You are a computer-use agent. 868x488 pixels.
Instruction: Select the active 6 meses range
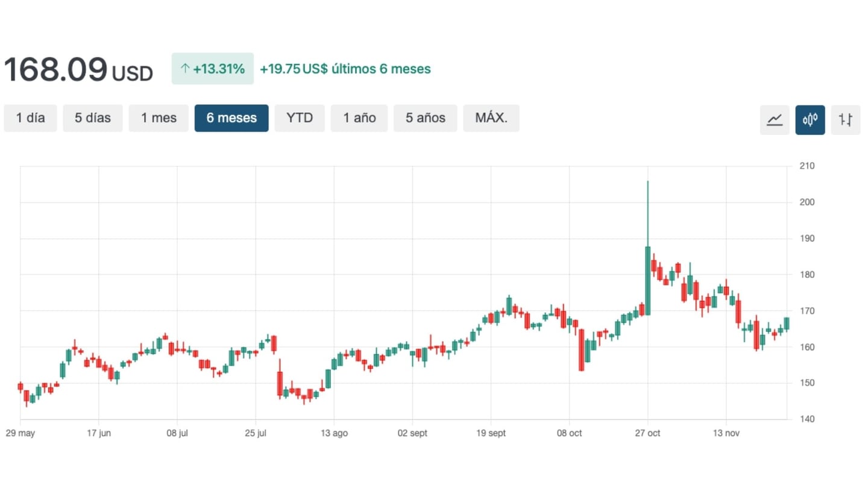[231, 118]
